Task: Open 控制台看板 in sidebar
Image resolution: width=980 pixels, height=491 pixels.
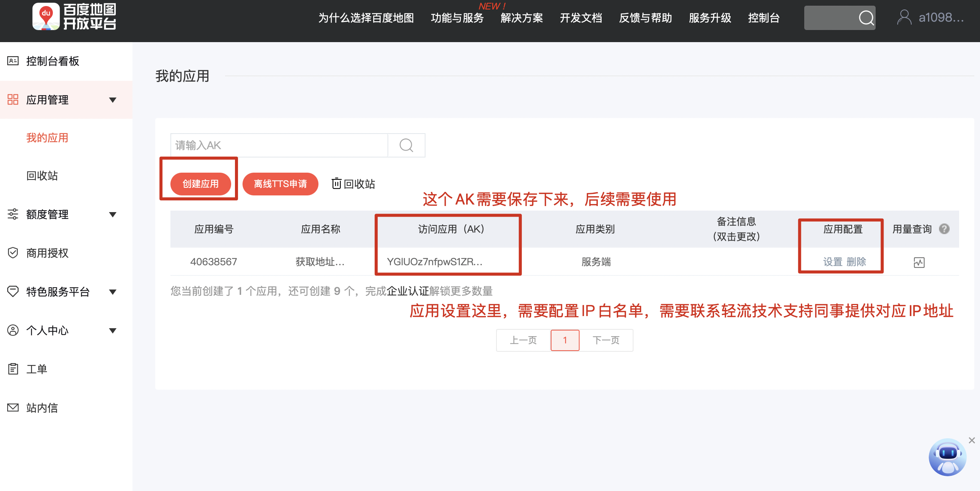Action: [x=52, y=61]
